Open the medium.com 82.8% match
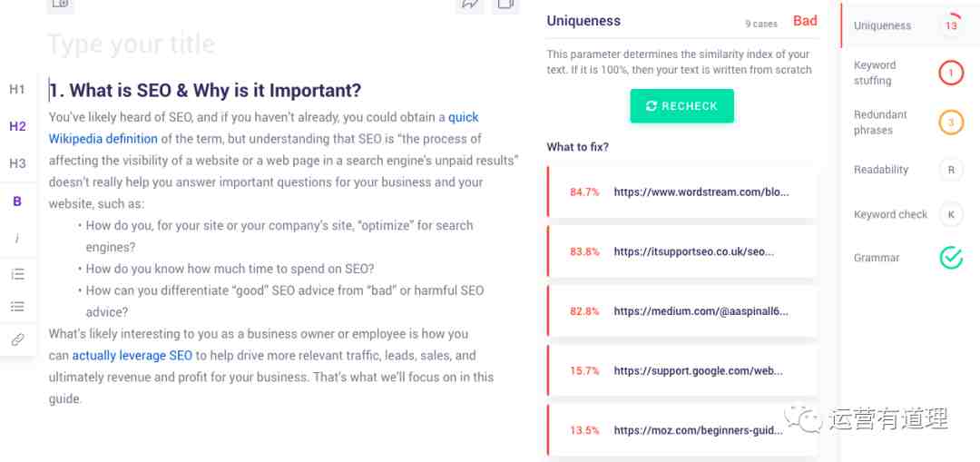 click(x=681, y=310)
